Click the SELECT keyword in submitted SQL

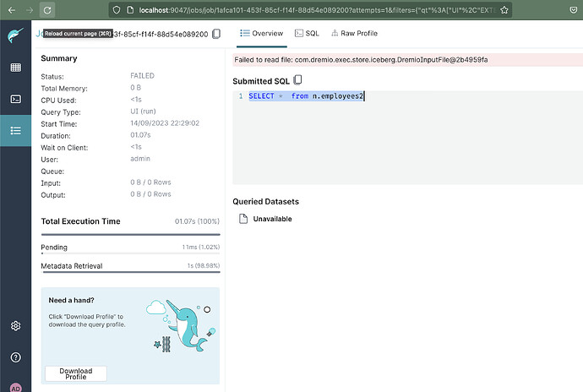click(261, 96)
